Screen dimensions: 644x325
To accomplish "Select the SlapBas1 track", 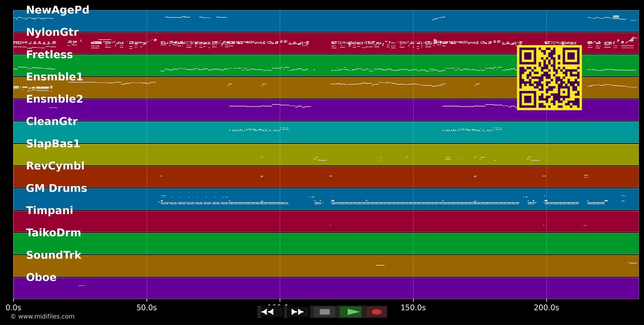I will tap(53, 144).
